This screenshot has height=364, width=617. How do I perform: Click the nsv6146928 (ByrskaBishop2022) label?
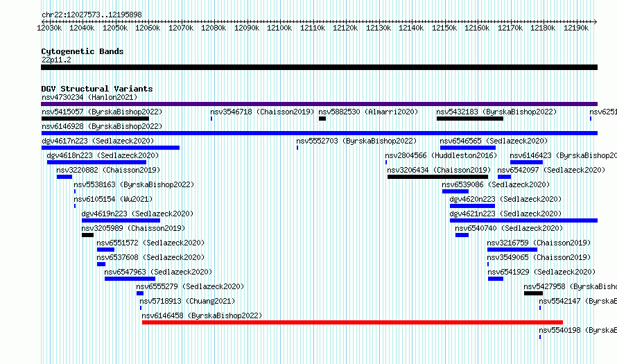tap(102, 126)
